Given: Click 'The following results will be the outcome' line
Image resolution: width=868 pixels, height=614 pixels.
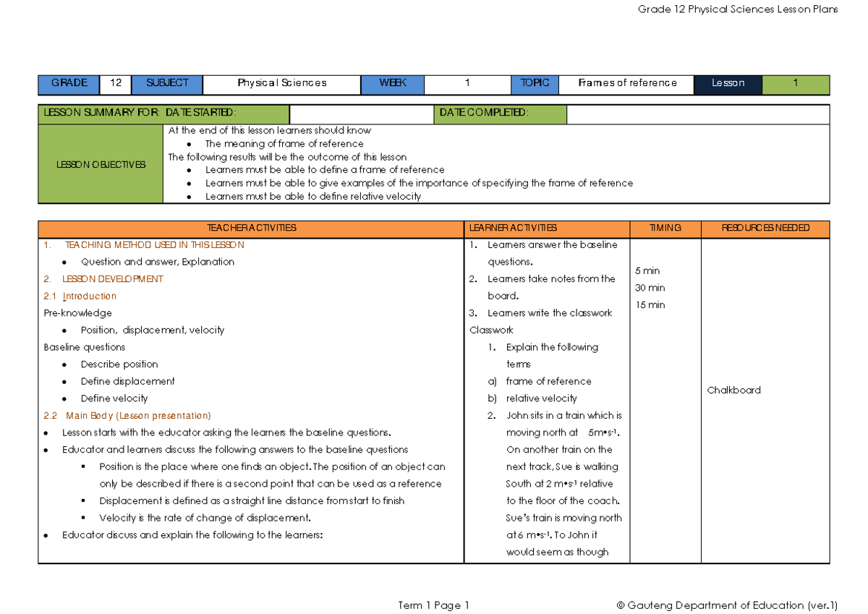Looking at the screenshot, I should [287, 157].
